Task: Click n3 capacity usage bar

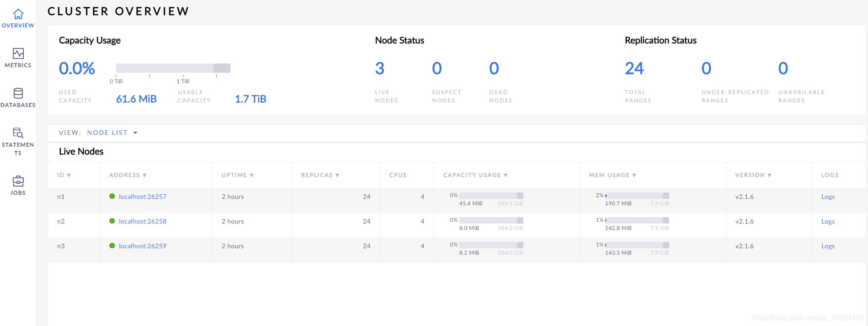Action: [x=491, y=245]
